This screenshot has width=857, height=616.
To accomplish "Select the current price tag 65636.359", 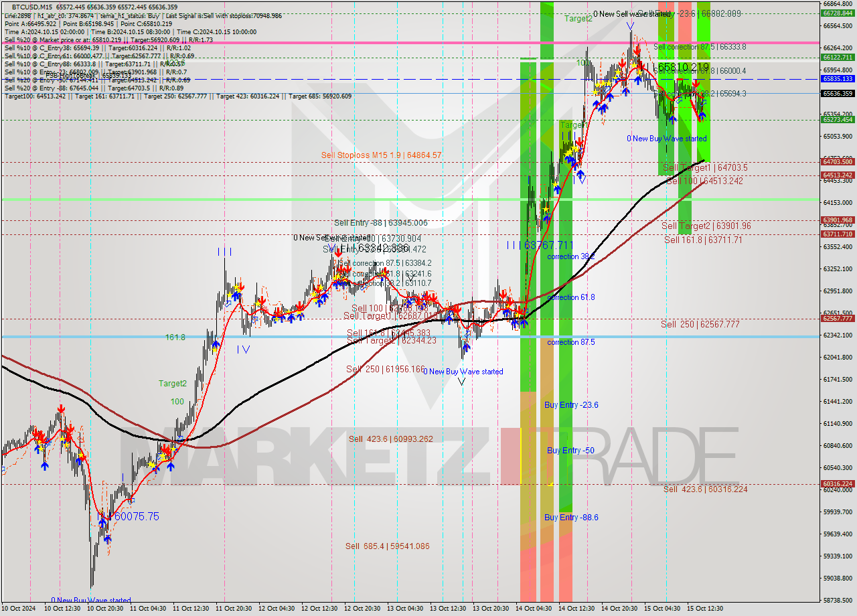I will click(838, 93).
